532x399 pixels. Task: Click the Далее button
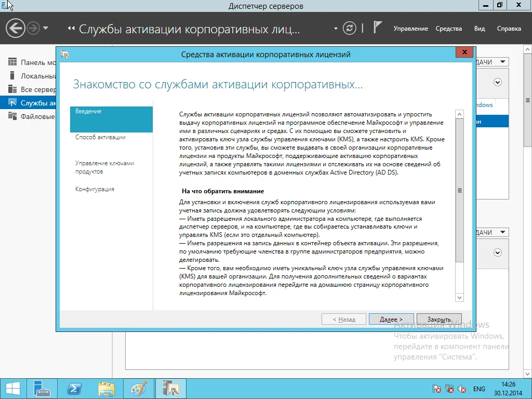[391, 320]
